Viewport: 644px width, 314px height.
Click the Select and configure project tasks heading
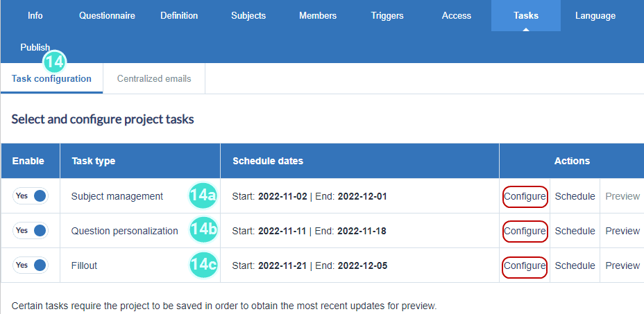click(x=103, y=119)
